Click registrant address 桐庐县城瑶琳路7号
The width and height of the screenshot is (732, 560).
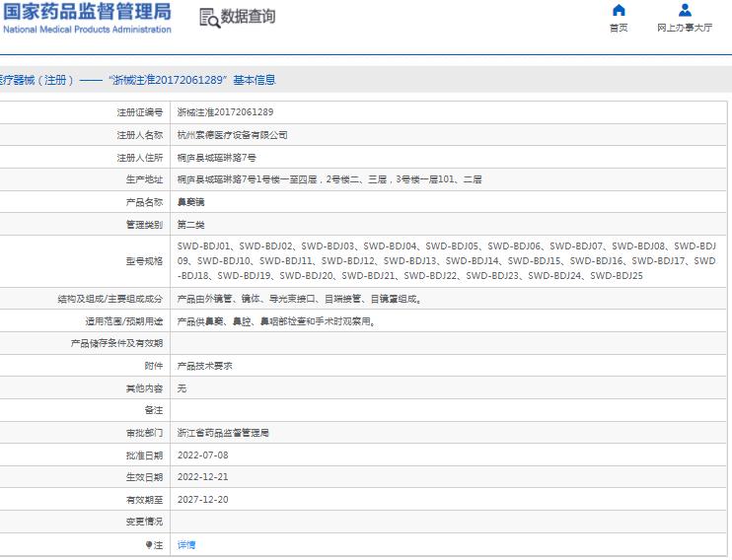coord(217,158)
